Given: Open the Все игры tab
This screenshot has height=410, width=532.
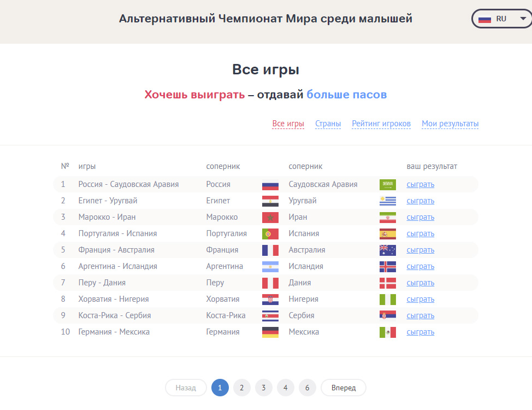Looking at the screenshot, I should 288,124.
